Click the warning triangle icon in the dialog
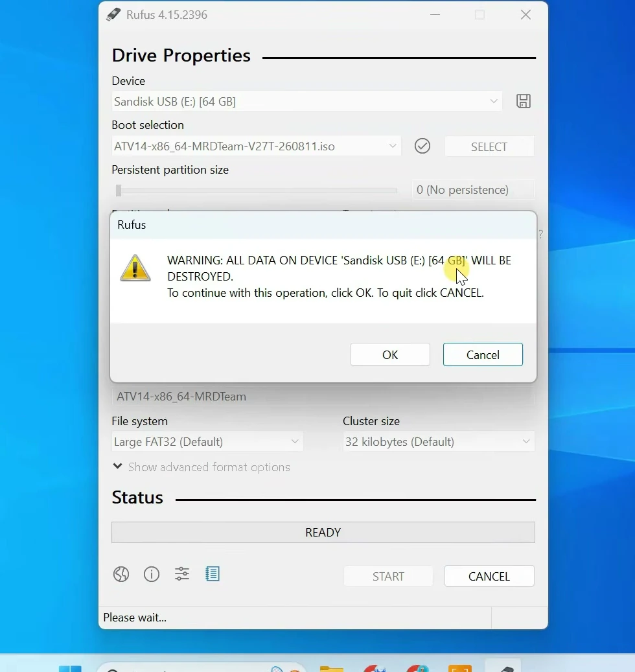The image size is (635, 672). [x=135, y=268]
